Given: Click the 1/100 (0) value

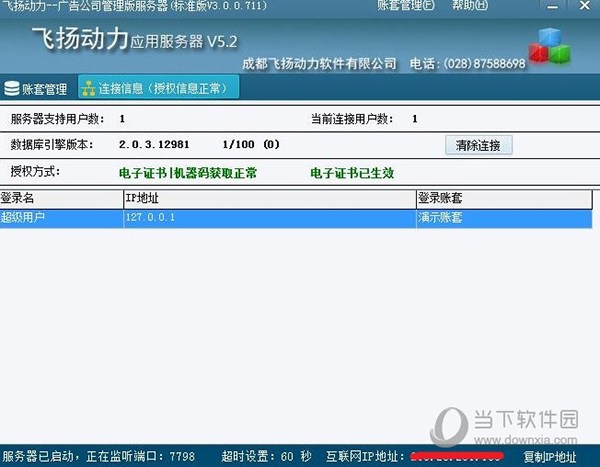Looking at the screenshot, I should pyautogui.click(x=251, y=145).
